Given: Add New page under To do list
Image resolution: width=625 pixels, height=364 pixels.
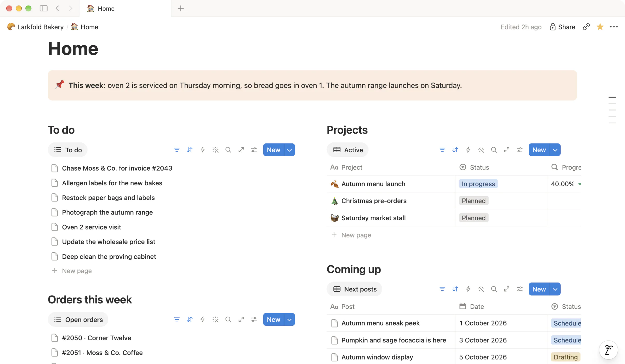Looking at the screenshot, I should click(x=72, y=271).
